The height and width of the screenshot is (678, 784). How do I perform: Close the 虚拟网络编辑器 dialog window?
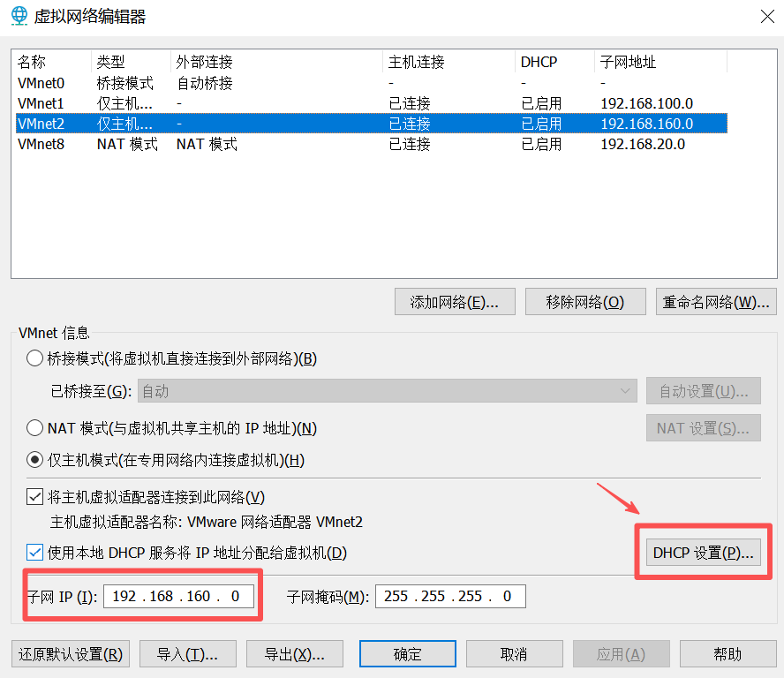(x=767, y=17)
